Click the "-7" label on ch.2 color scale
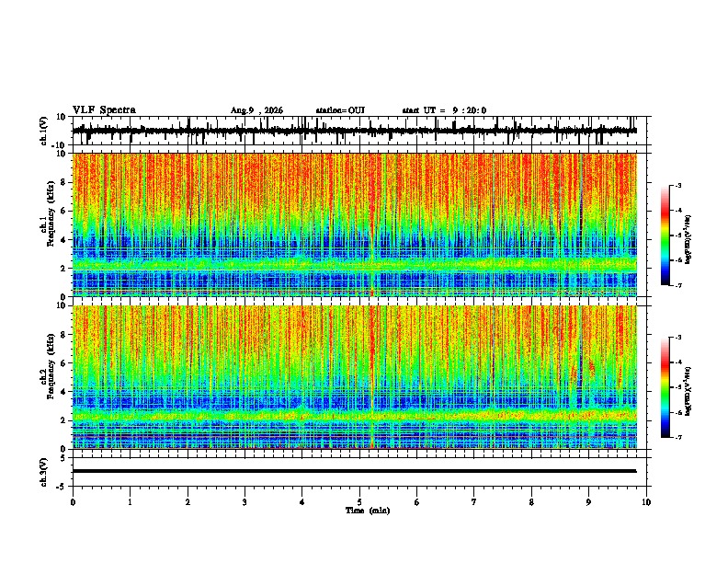The image size is (728, 563). click(677, 437)
